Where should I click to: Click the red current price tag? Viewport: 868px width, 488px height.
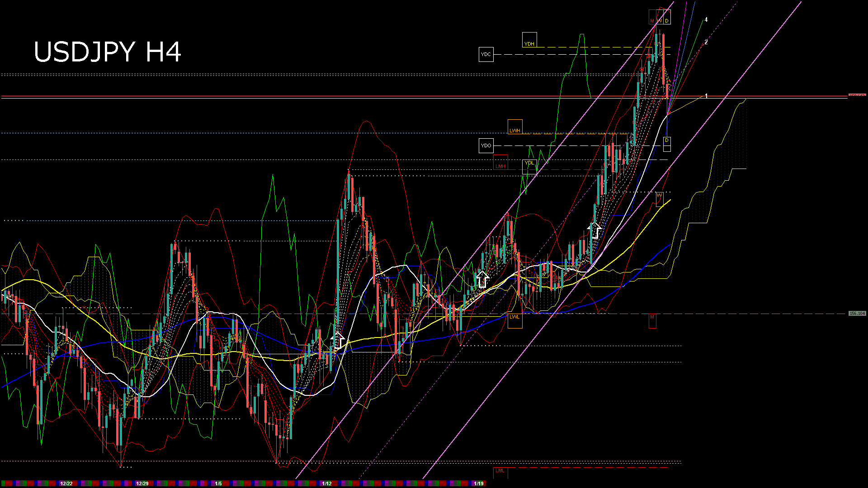pos(857,96)
